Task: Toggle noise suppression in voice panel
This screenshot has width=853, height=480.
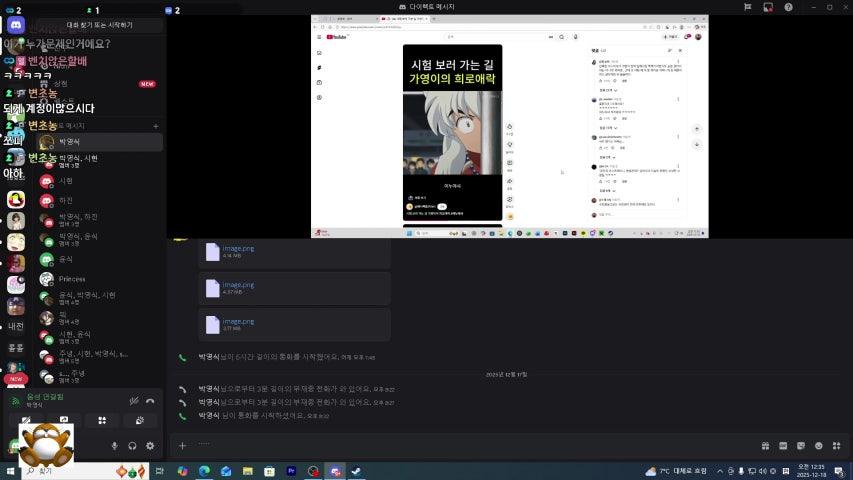Action: pyautogui.click(x=134, y=401)
